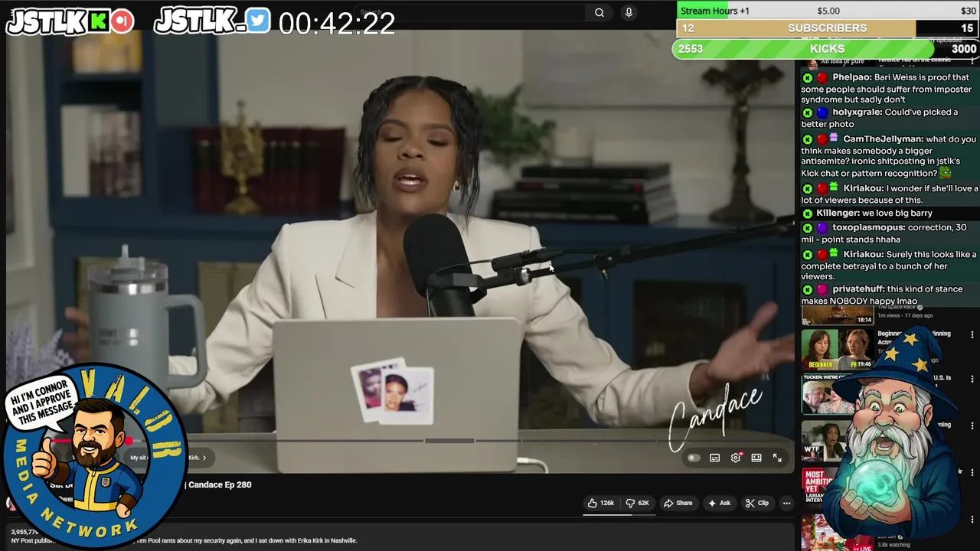Click video title text 'Candace Ep 280'
The height and width of the screenshot is (551, 980).
[220, 484]
